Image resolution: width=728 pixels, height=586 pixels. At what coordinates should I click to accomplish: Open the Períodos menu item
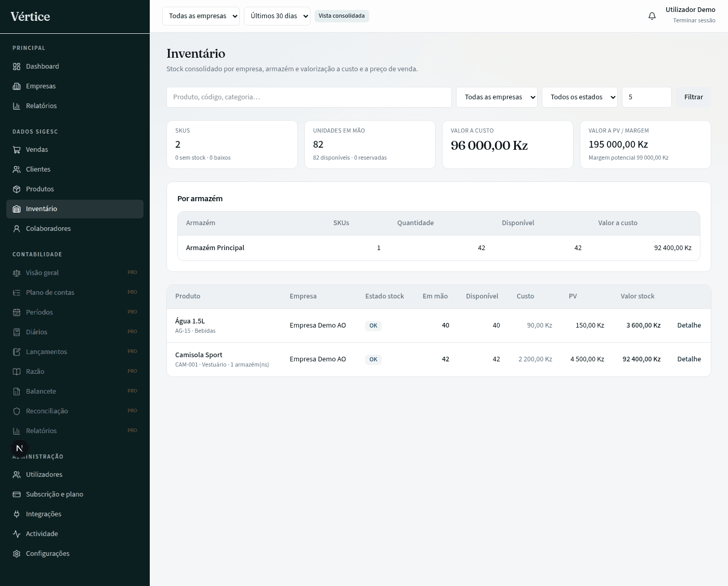(75, 312)
